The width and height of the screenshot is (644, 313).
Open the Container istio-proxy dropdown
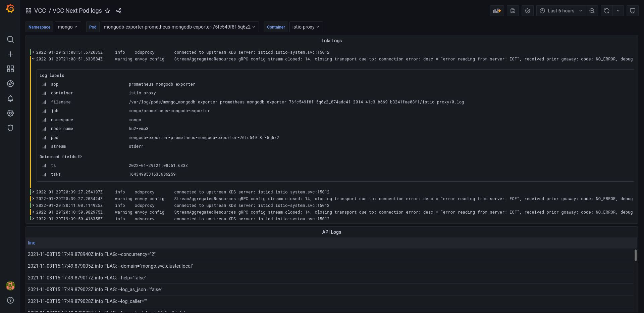click(x=306, y=27)
